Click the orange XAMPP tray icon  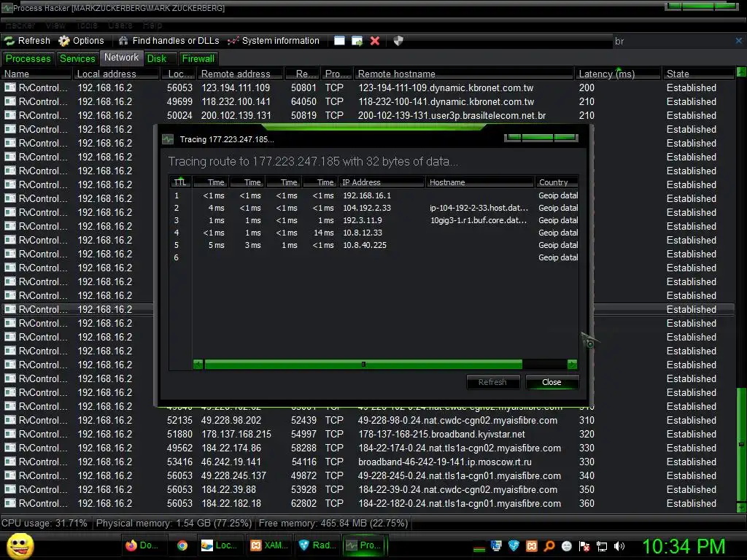pos(532,546)
